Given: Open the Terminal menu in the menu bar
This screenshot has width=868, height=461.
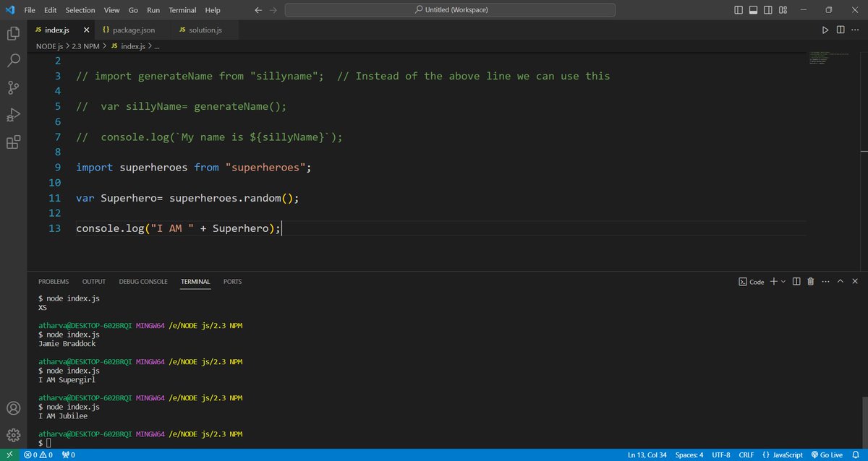Looking at the screenshot, I should tap(182, 9).
